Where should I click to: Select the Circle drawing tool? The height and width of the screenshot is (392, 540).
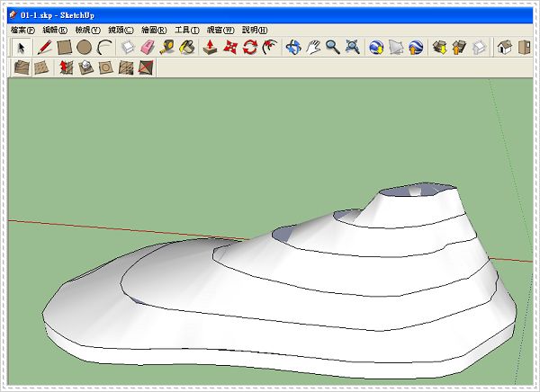(x=84, y=47)
